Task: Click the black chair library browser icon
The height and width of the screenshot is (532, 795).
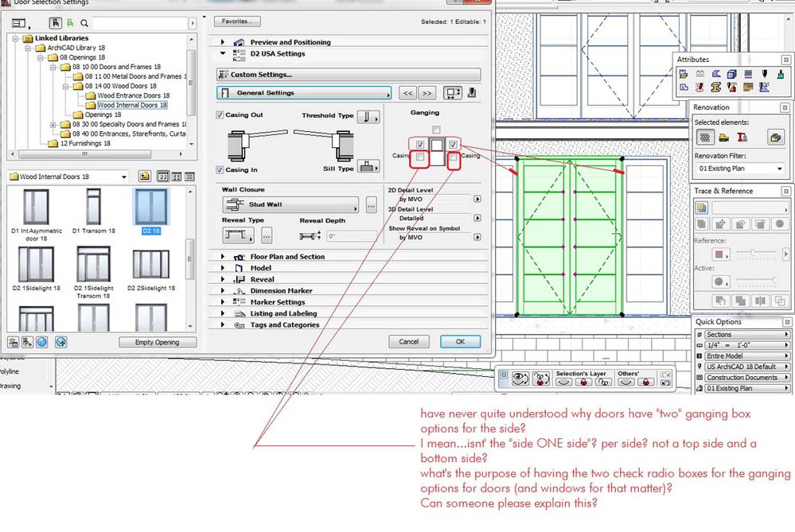Action: (x=55, y=23)
